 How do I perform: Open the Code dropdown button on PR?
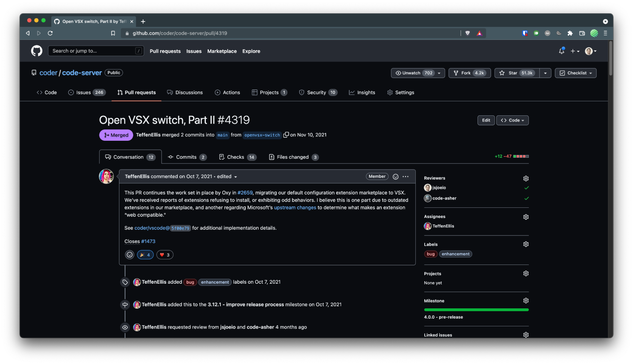coord(512,120)
